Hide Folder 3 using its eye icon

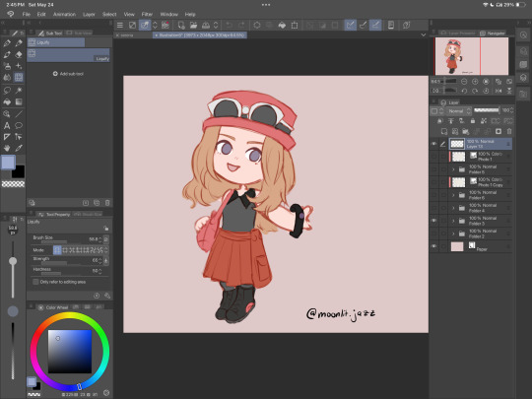pyautogui.click(x=433, y=221)
